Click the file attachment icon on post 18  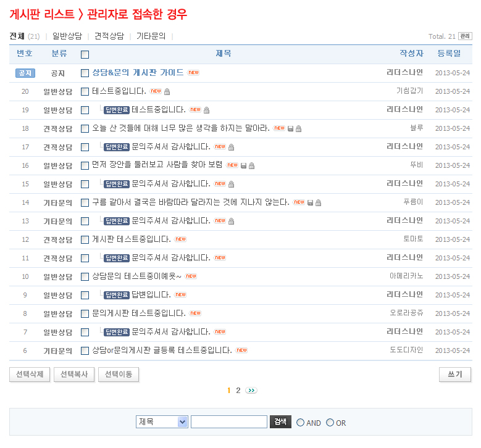coord(290,128)
